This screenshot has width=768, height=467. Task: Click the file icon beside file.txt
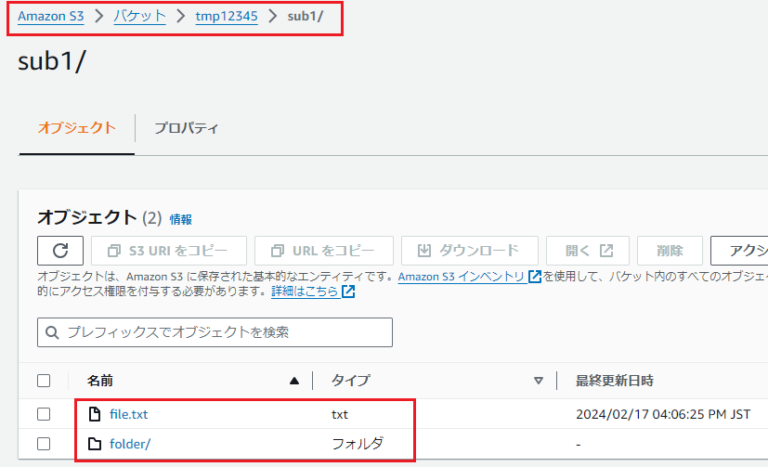click(x=95, y=414)
